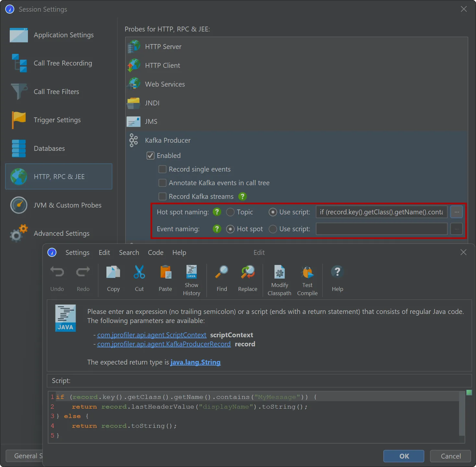Screen dimensions: 476x467
Task: Open Databases section
Action: [x=59, y=149]
